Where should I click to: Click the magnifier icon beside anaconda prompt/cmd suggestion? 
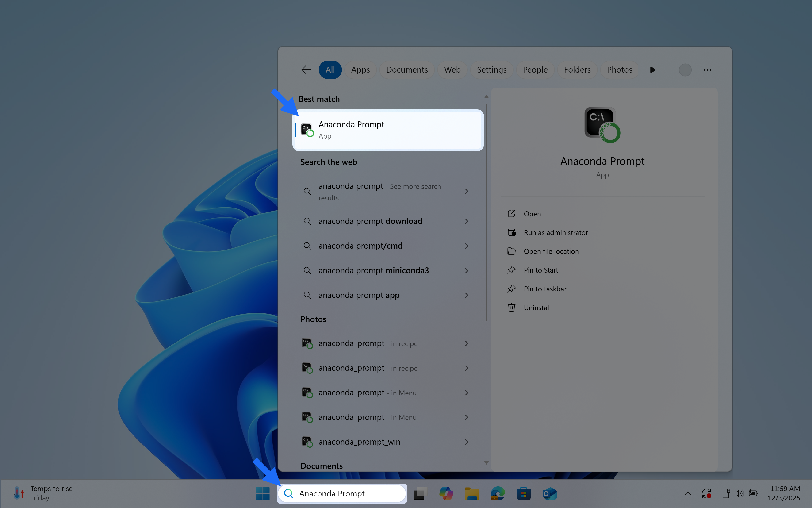tap(307, 246)
